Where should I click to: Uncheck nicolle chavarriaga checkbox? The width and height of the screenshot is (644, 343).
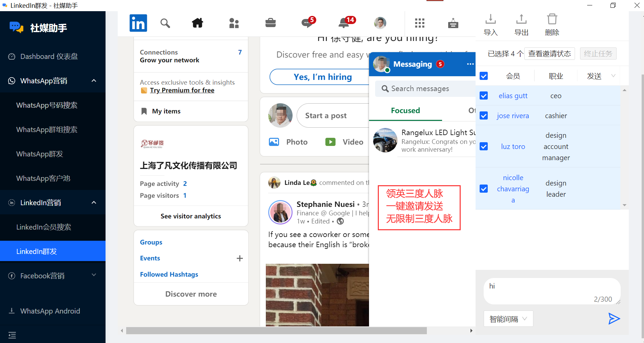484,189
